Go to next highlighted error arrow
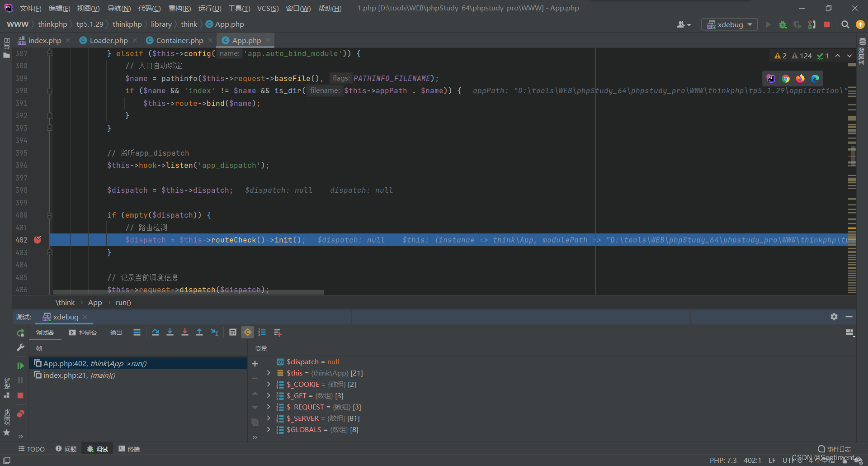This screenshot has width=868, height=466. [849, 56]
